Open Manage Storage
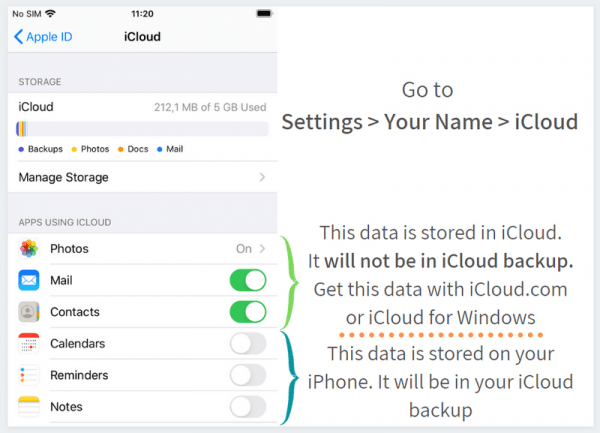This screenshot has height=433, width=600. click(142, 177)
